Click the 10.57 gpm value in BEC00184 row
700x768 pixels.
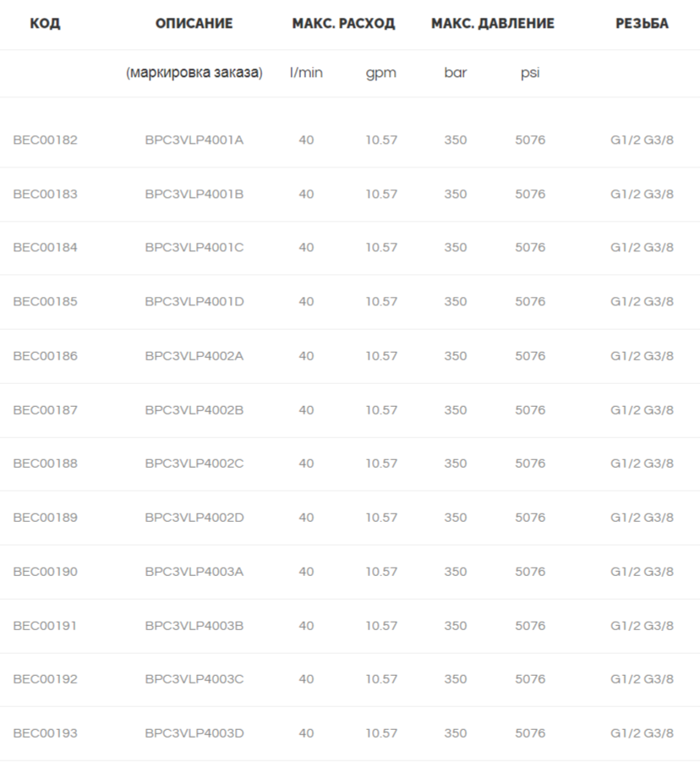tap(381, 247)
